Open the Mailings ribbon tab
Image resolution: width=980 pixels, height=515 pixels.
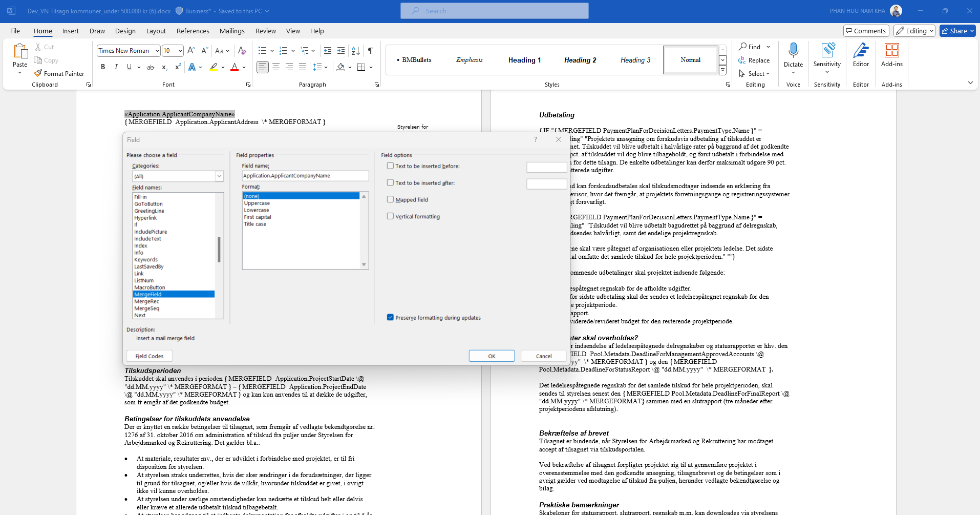232,31
